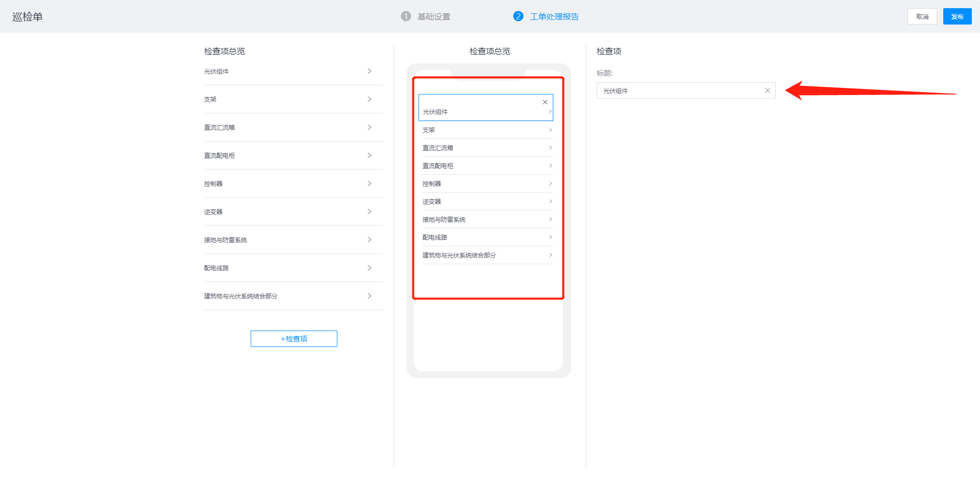980x491 pixels.
Task: Click step 1 circle icon for 基础设置
Action: pos(406,16)
